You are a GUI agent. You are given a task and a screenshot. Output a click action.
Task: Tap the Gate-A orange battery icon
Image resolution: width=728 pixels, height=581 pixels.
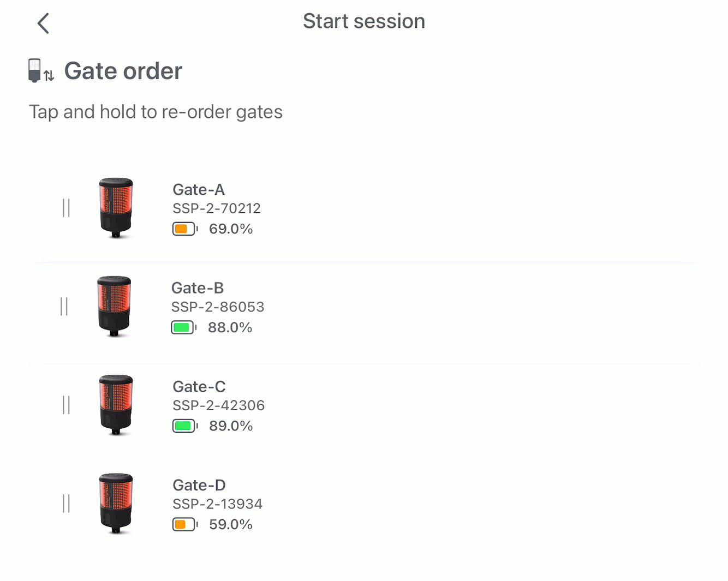point(185,229)
